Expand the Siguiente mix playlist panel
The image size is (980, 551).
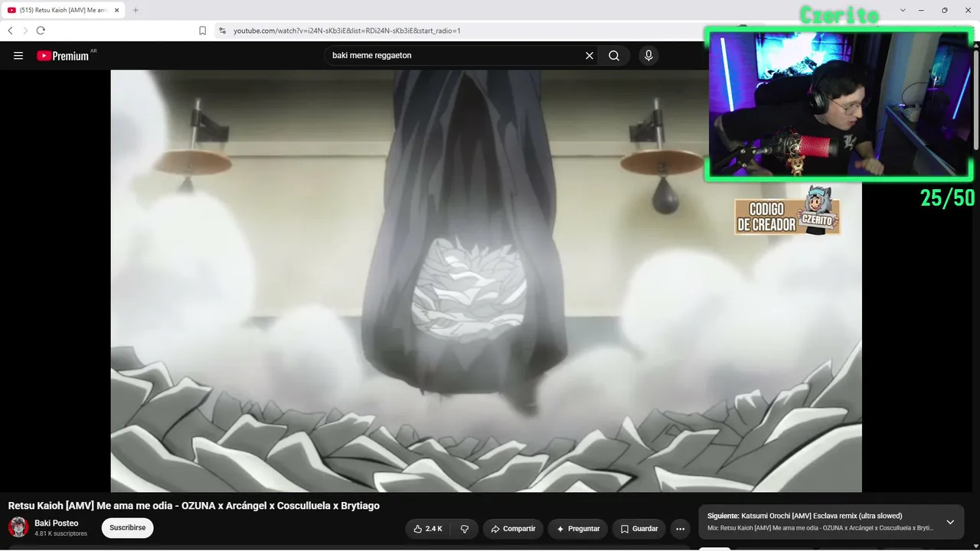(950, 522)
